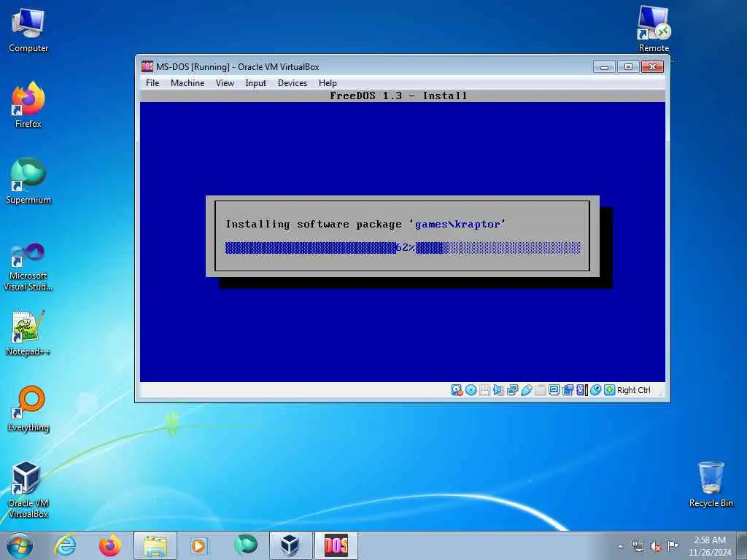This screenshot has width=747, height=560.
Task: Open the View menu
Action: click(225, 83)
